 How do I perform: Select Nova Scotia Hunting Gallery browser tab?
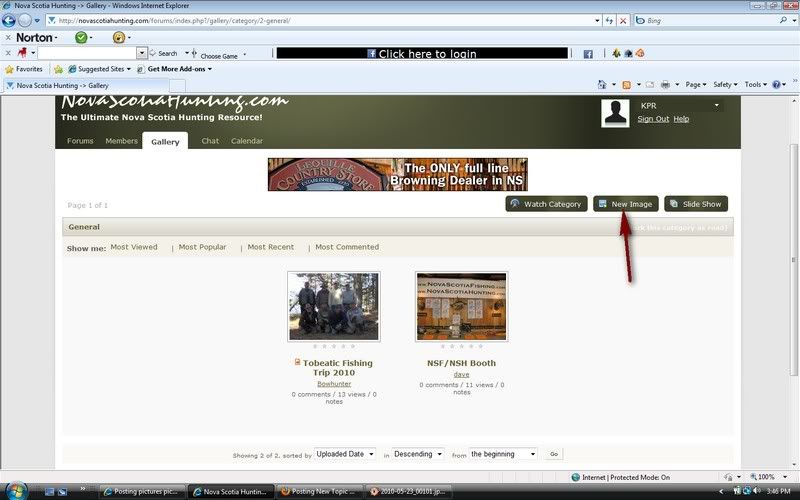[86, 86]
